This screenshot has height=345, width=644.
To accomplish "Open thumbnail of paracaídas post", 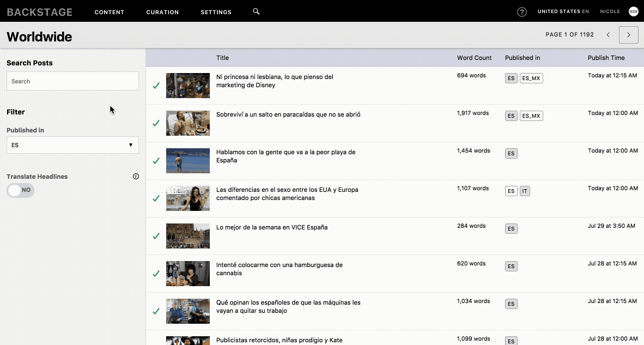I will tap(187, 123).
